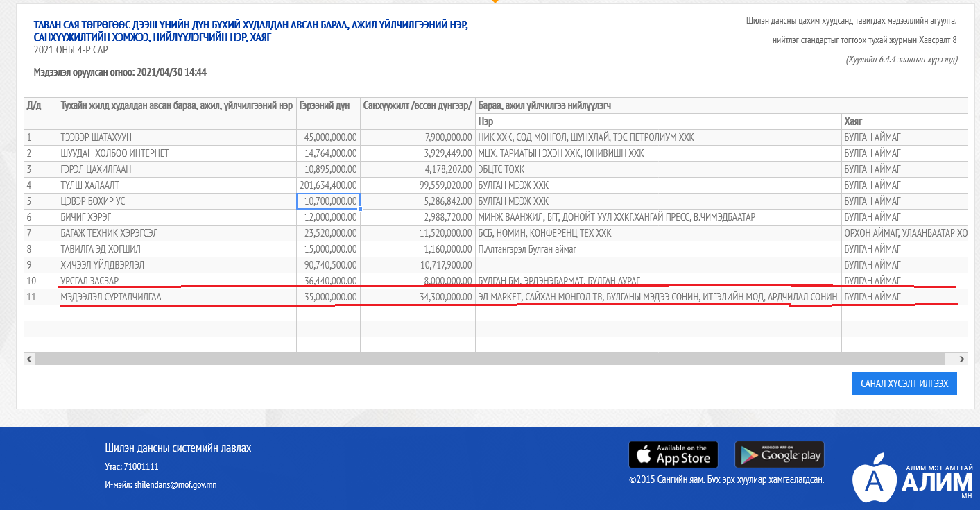Click the address ОРХОН АЙМАГ, УЛААНБААТАР
This screenshot has height=510, width=980.
click(904, 233)
